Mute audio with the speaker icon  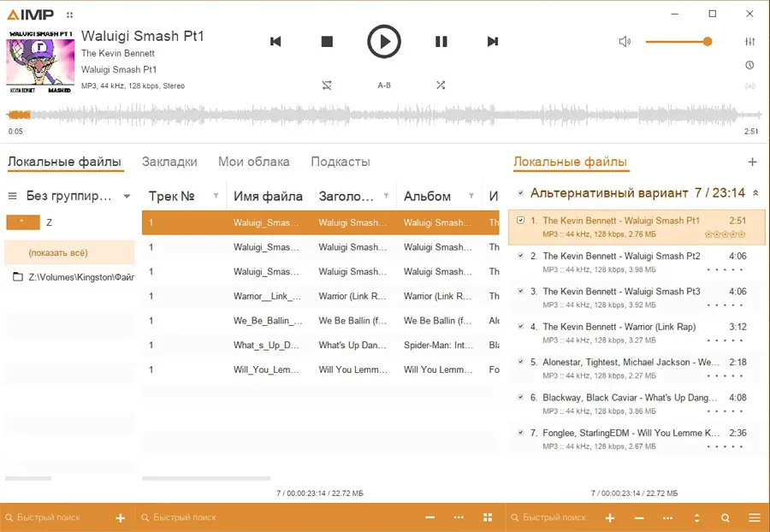click(x=625, y=42)
